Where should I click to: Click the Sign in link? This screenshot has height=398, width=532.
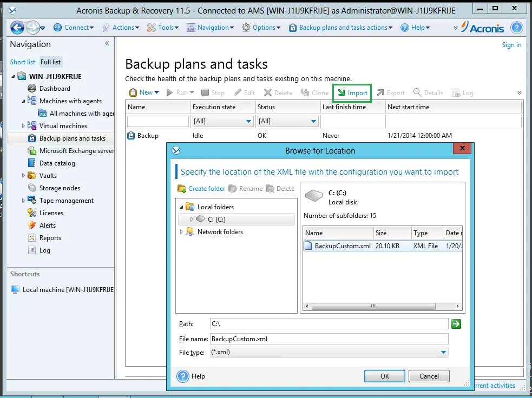coord(511,45)
